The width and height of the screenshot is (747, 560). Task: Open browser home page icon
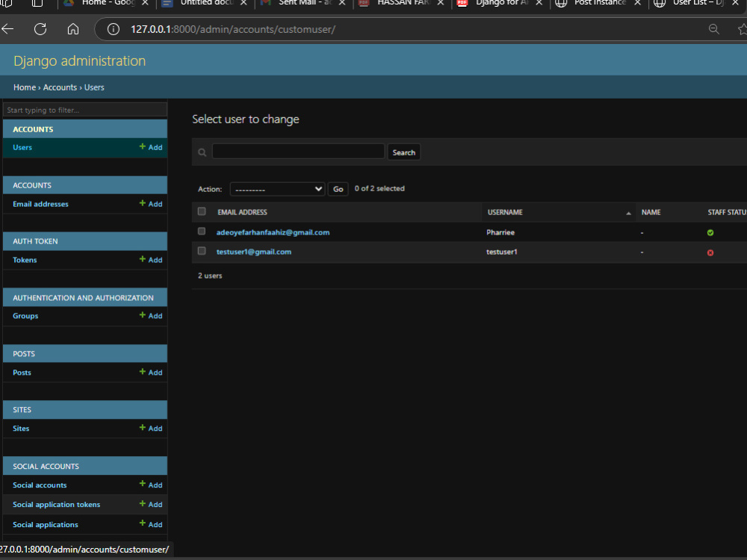point(73,29)
